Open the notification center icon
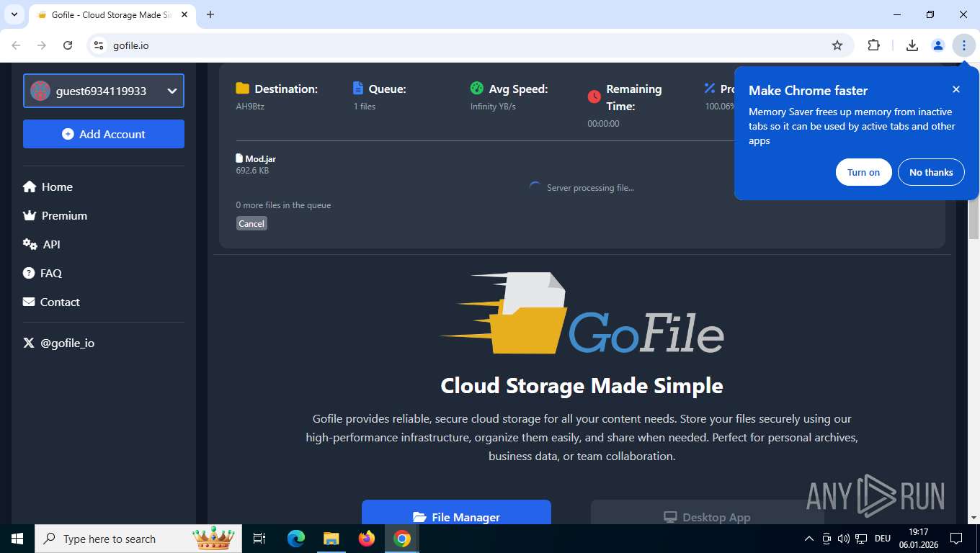The image size is (980, 553). (x=956, y=539)
